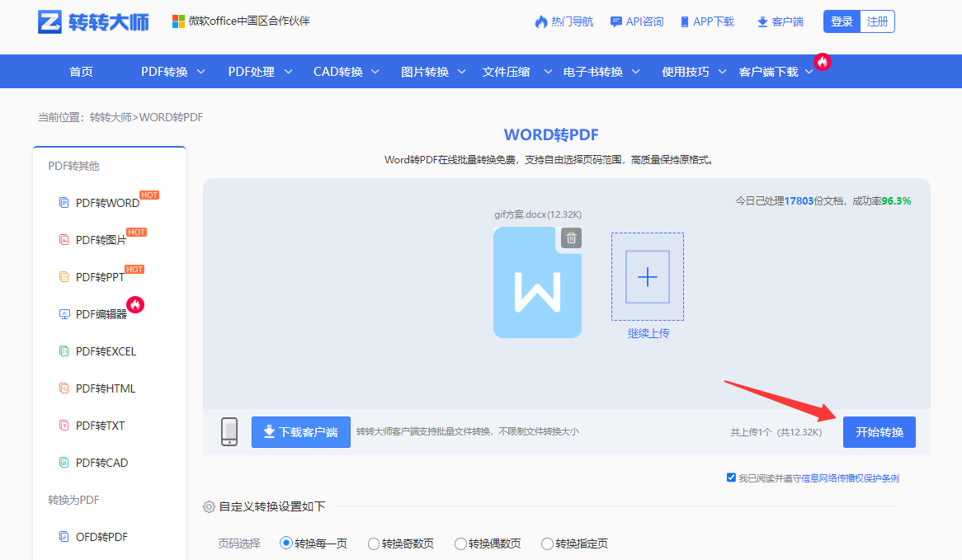Open PDF转图片 from the sidebar

tap(101, 240)
